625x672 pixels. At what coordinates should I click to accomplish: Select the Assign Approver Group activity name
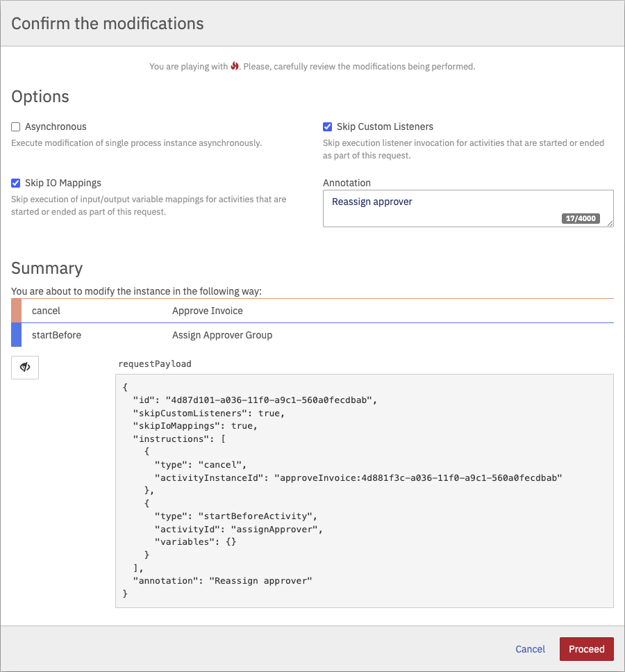222,335
